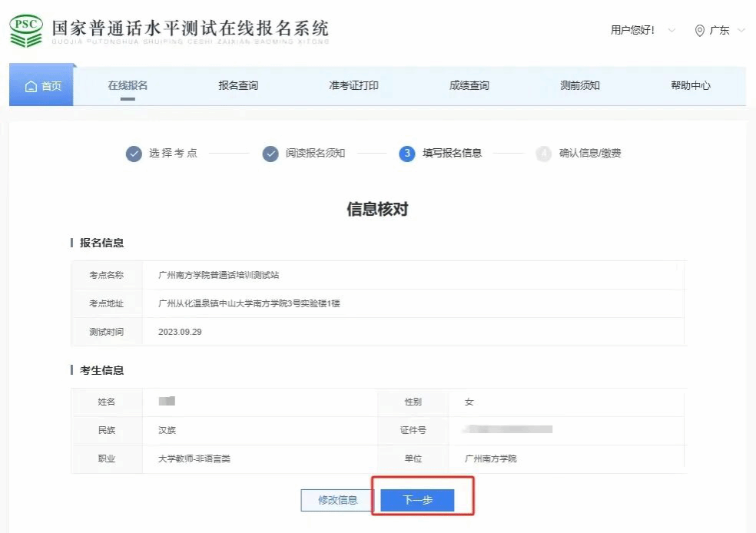
Task: Click the checkmark icon for 选择考点 step
Action: click(x=134, y=154)
